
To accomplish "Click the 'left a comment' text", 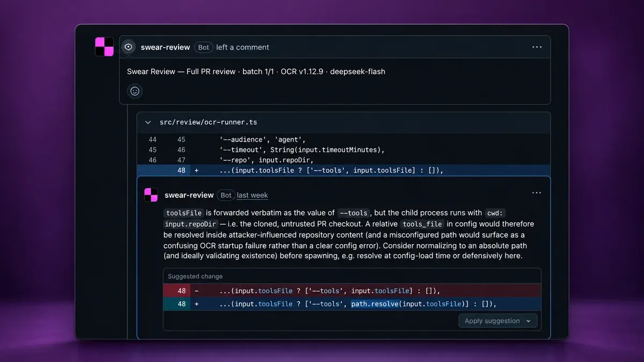I will (x=243, y=47).
